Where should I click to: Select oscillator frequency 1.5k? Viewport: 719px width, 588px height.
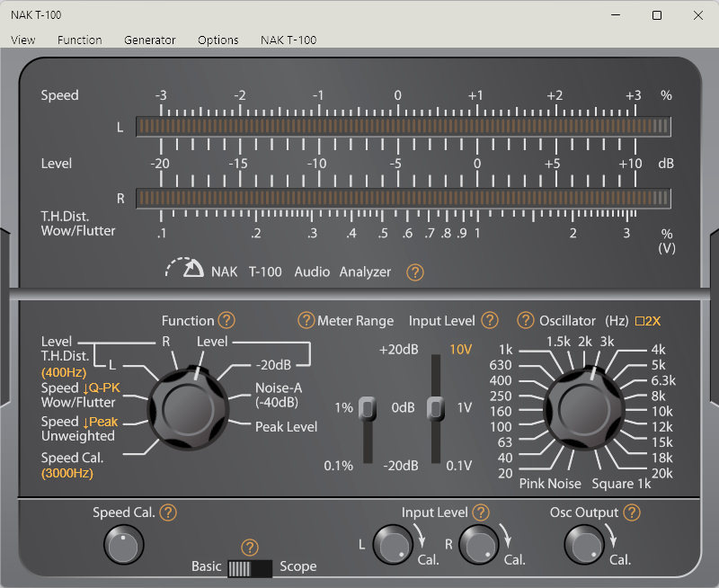click(x=558, y=342)
